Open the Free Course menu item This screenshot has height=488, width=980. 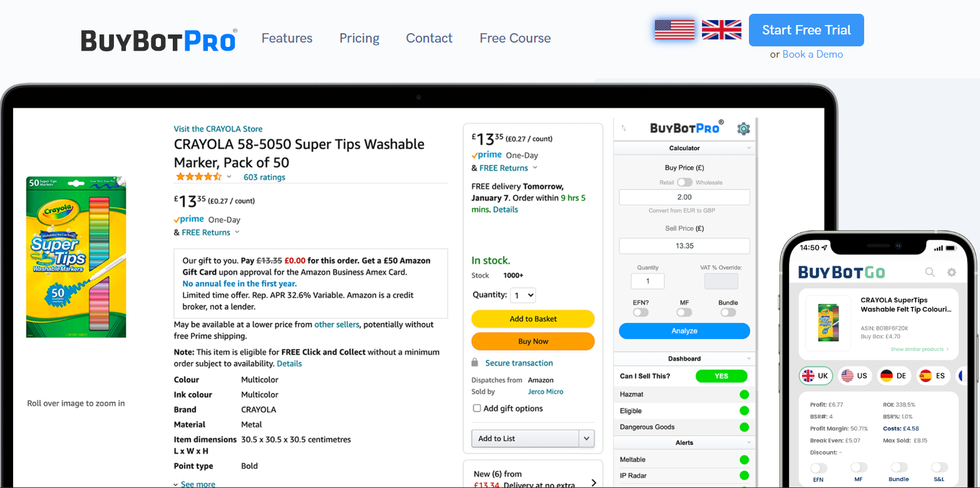tap(515, 38)
